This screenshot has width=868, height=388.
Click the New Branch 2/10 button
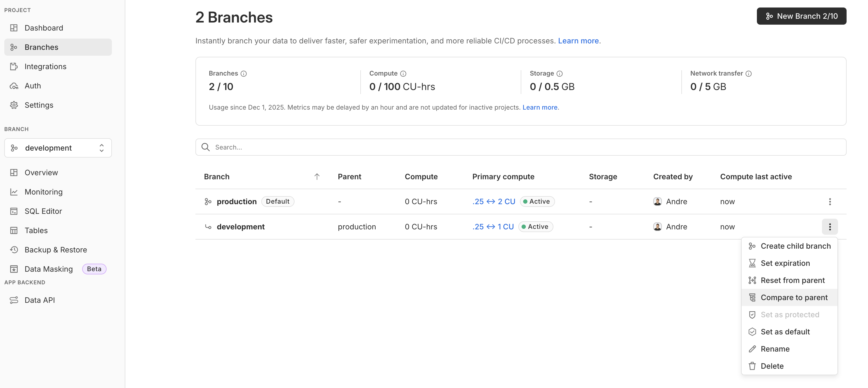801,16
